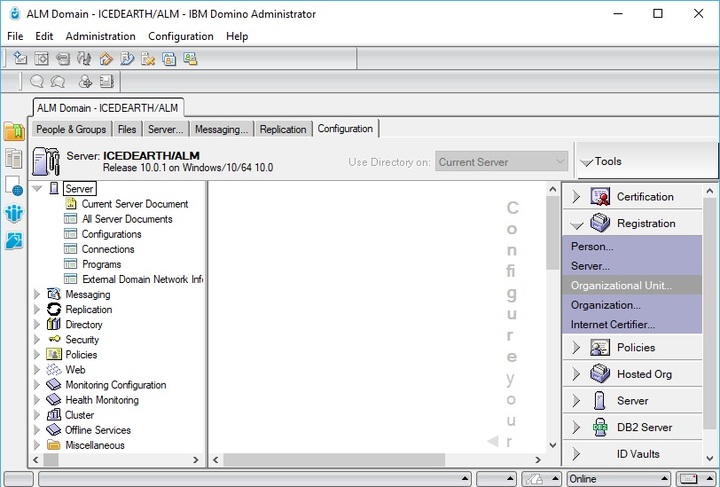Expand the Directory tree node

tap(37, 325)
